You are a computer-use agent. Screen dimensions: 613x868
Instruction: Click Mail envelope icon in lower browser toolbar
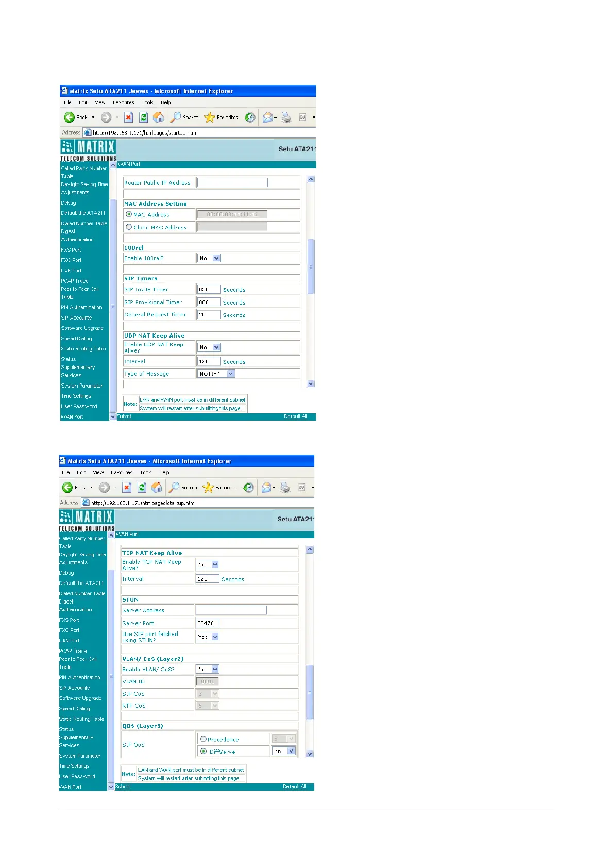click(x=265, y=488)
